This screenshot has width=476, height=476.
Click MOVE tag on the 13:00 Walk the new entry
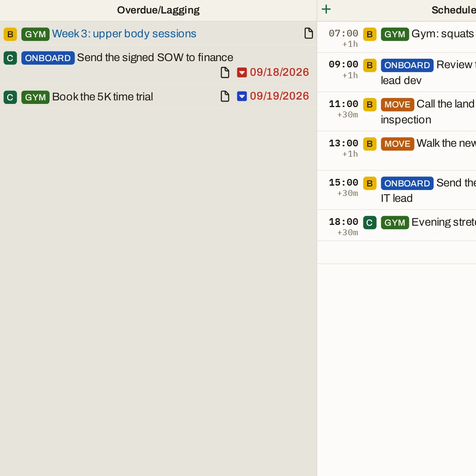397,144
